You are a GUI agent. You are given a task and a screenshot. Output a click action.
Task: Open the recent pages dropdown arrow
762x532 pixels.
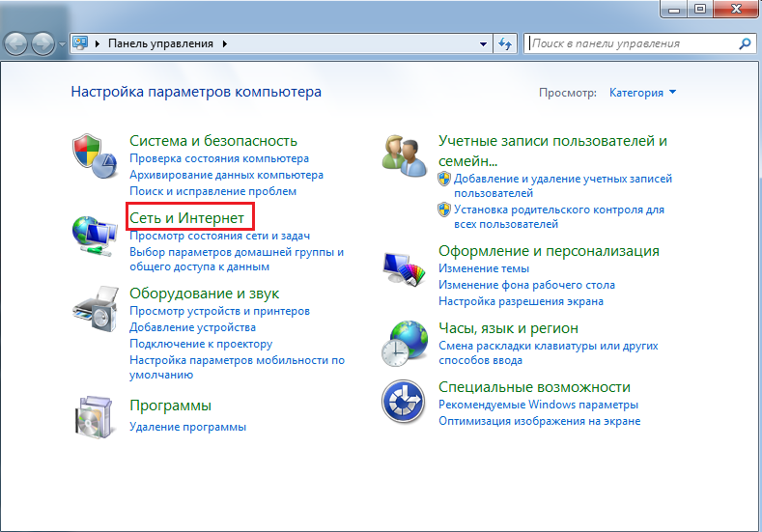pos(62,43)
